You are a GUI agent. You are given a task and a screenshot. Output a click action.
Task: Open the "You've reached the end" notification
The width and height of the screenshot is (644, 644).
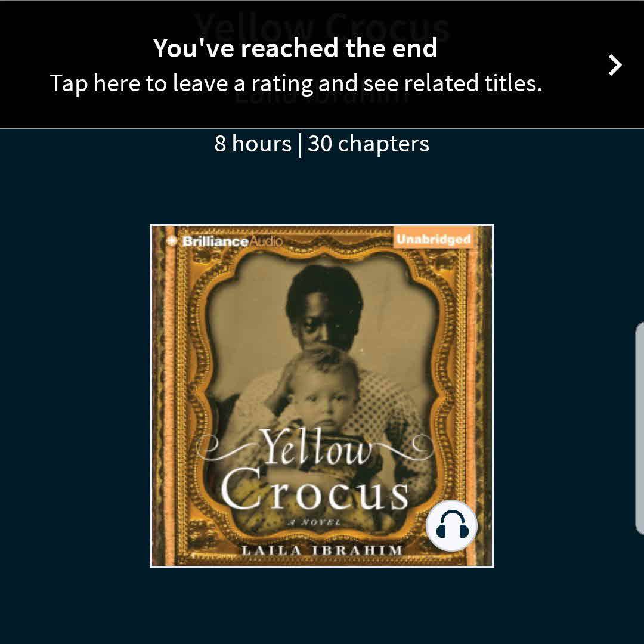(x=322, y=64)
